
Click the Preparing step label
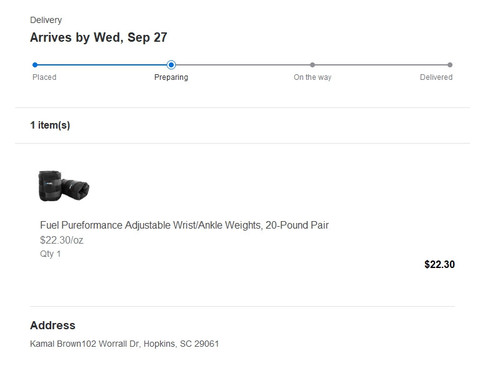click(171, 77)
